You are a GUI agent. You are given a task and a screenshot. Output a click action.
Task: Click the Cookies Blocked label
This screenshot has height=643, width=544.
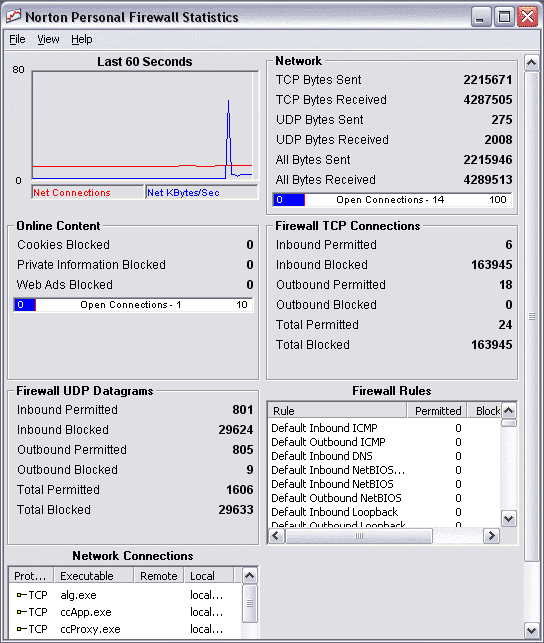[64, 245]
